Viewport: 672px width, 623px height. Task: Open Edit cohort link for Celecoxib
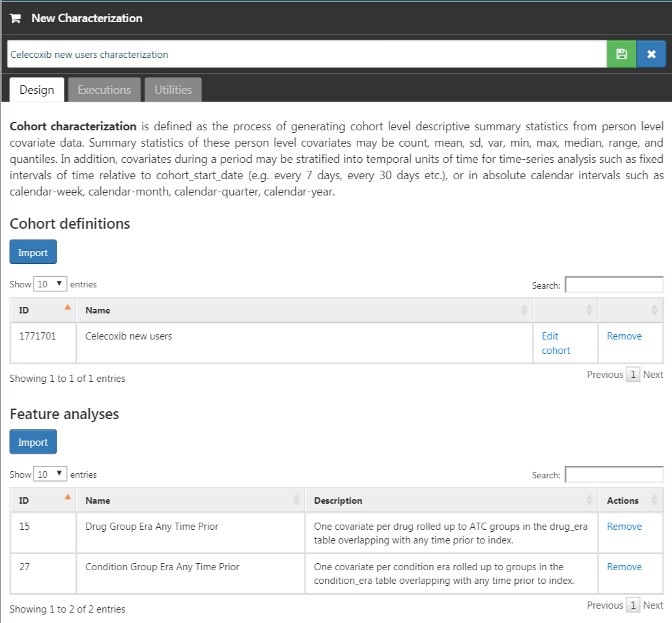[x=556, y=343]
